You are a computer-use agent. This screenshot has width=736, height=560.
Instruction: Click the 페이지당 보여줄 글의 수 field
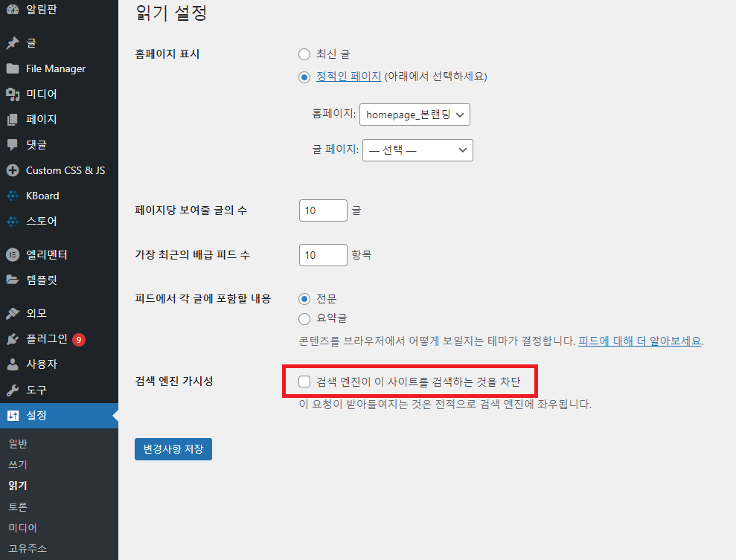click(x=323, y=210)
